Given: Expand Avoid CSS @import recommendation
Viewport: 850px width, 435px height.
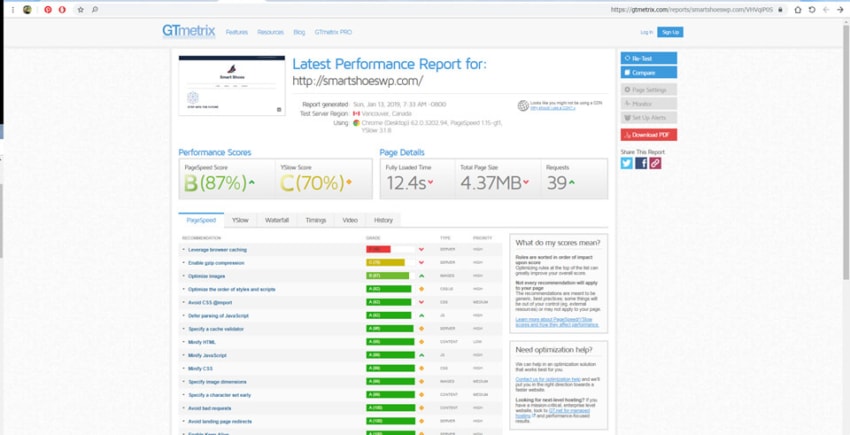Looking at the screenshot, I should point(210,302).
